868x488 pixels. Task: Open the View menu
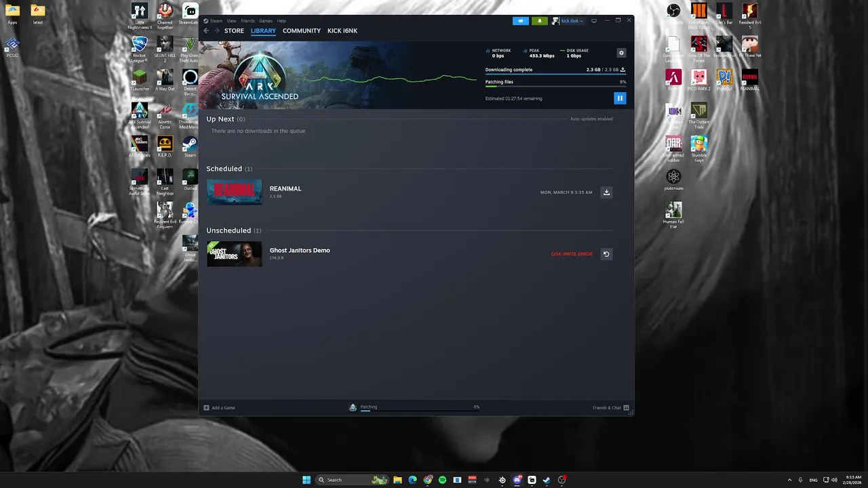(x=231, y=21)
